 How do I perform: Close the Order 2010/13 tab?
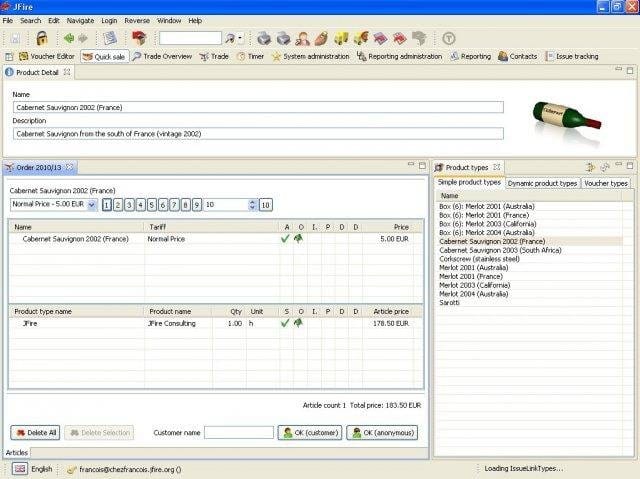69,167
